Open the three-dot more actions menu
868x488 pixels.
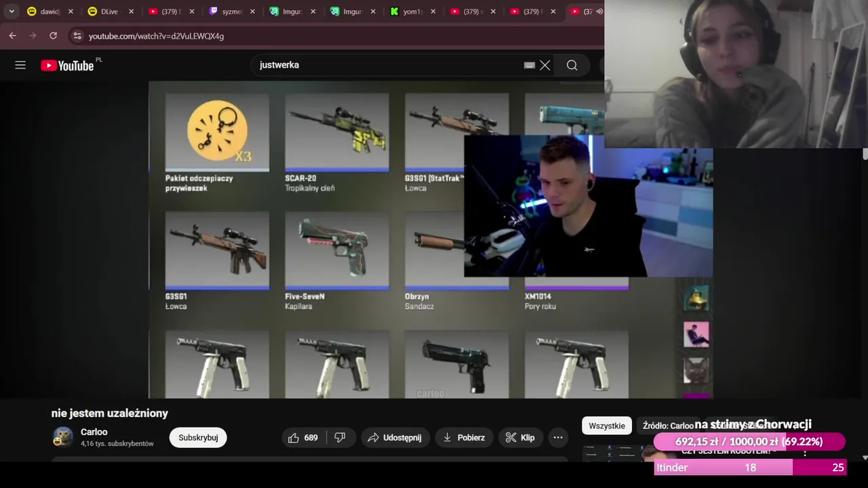[558, 438]
